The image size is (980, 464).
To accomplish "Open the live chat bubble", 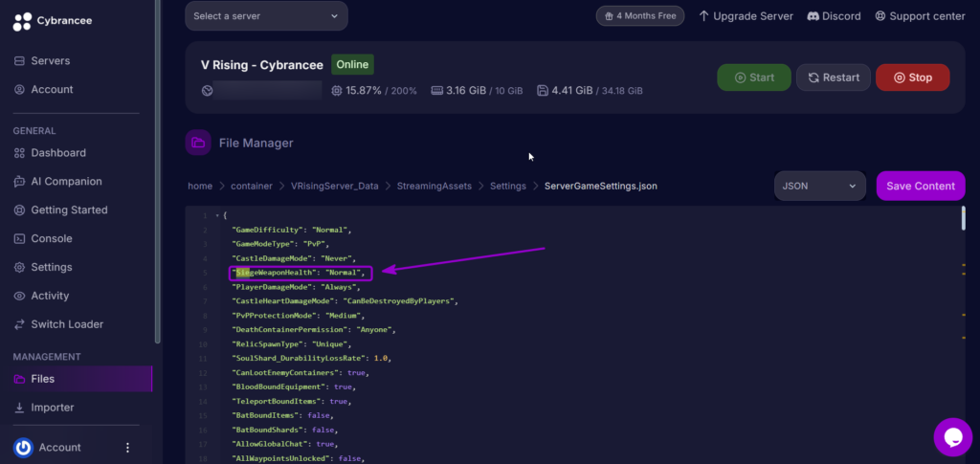I will click(x=952, y=437).
